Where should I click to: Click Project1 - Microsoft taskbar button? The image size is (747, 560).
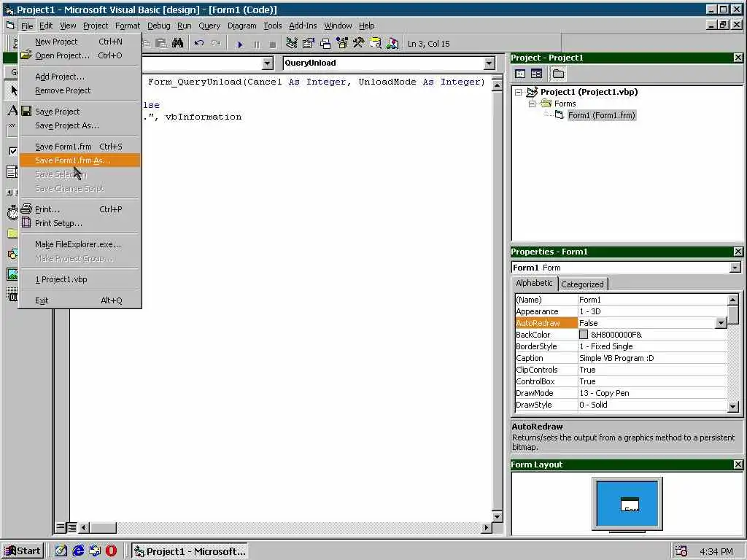(x=190, y=551)
